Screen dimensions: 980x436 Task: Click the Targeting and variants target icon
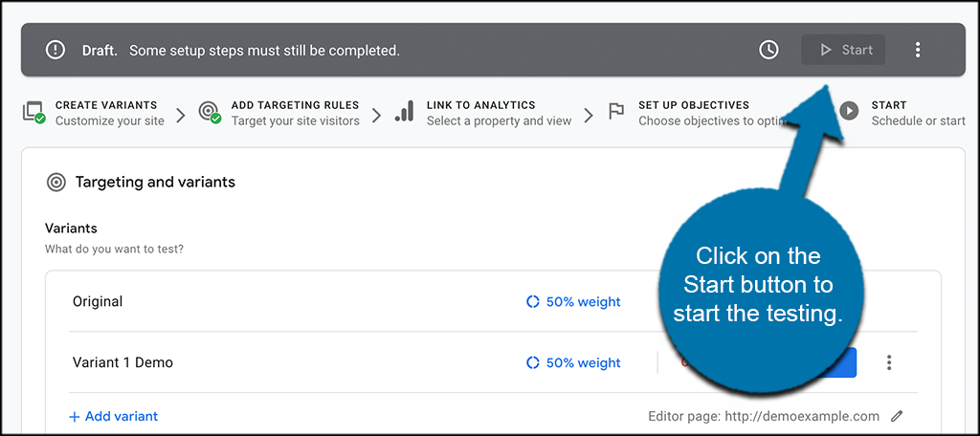[56, 183]
